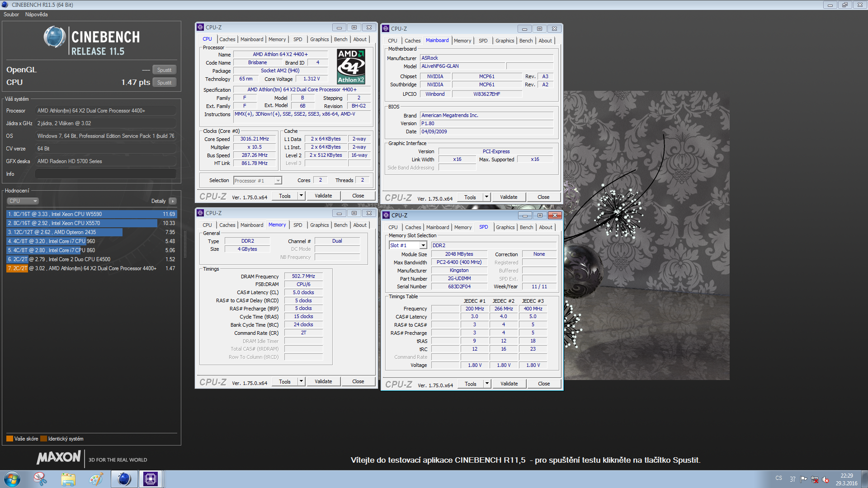This screenshot has width=868, height=488.
Task: Open network status tray icon
Action: (x=815, y=479)
